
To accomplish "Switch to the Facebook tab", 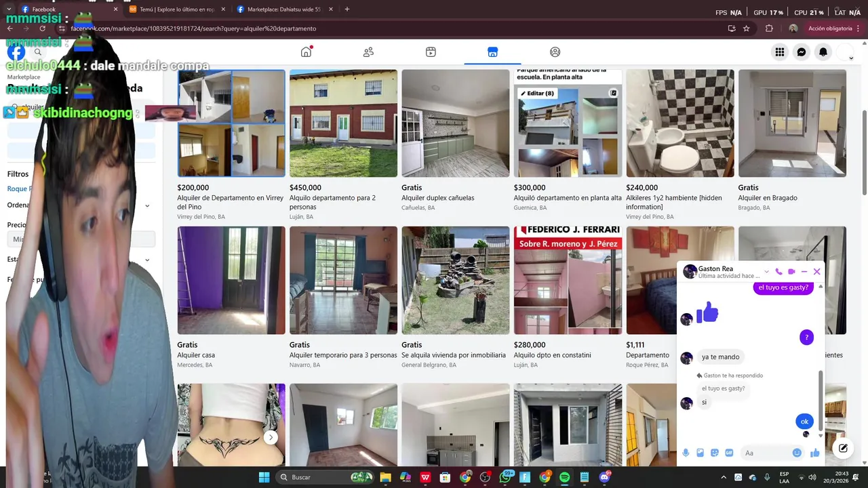I will click(x=66, y=9).
